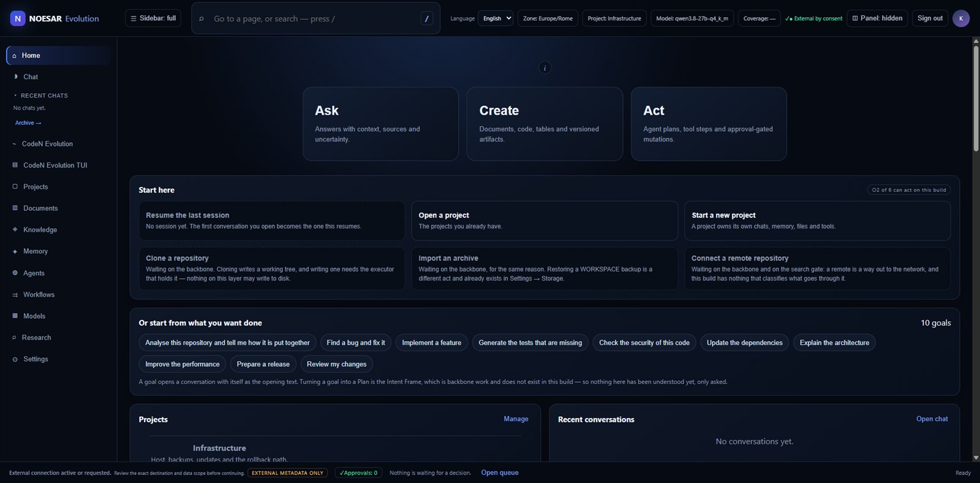This screenshot has height=483, width=980.
Task: Click "Find a bug and fix it" goal
Action: 356,343
